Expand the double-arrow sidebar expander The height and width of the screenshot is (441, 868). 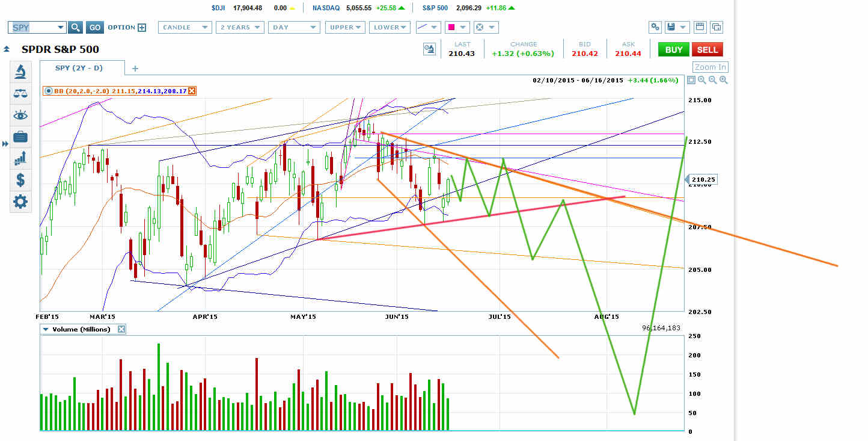pos(5,144)
